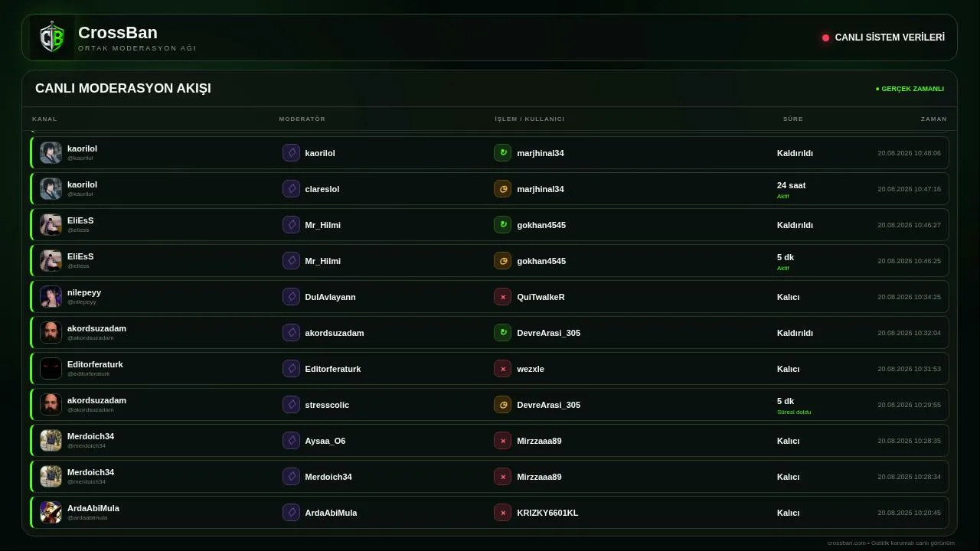Click the MODERATÖR column header
Image resolution: width=980 pixels, height=551 pixels.
pos(302,119)
